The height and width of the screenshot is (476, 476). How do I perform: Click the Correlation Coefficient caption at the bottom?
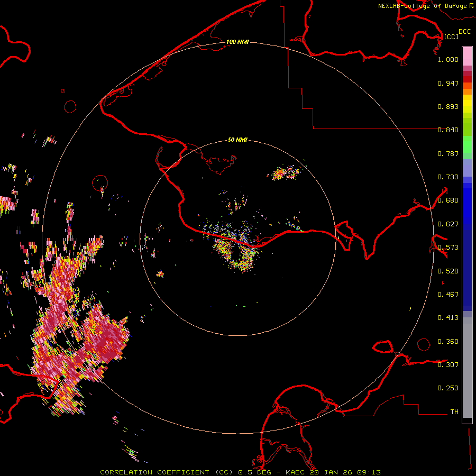[x=241, y=472]
